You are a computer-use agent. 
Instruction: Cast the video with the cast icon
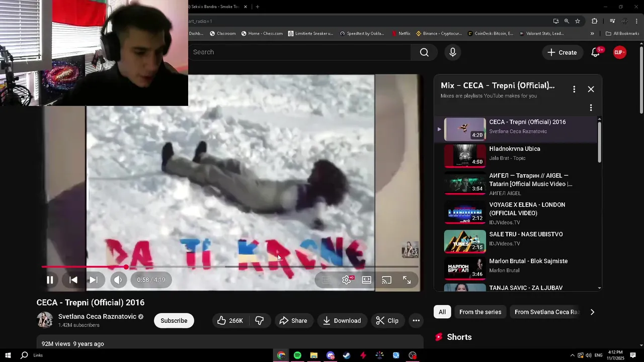click(x=386, y=280)
